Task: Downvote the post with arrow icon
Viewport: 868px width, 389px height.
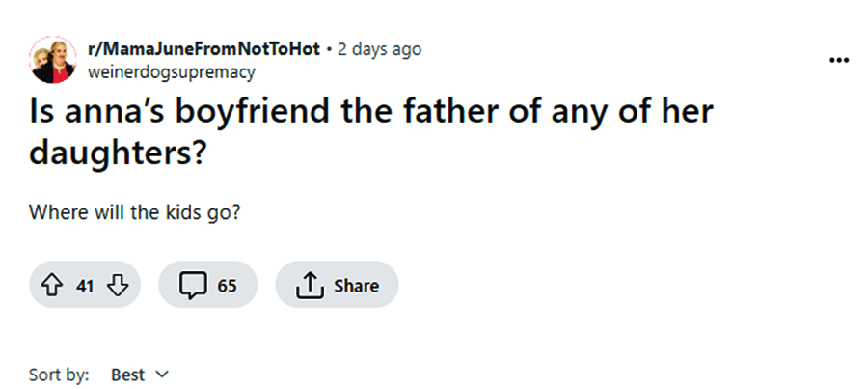Action: 118,286
